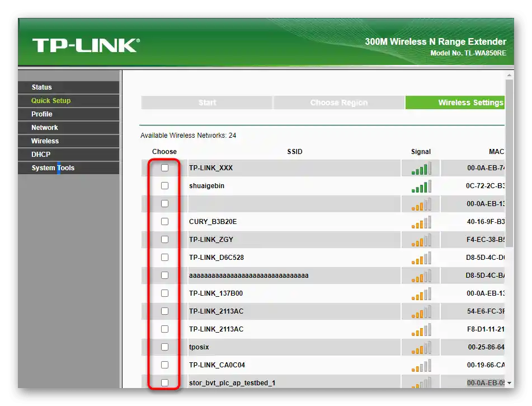This screenshot has width=532, height=406.
Task: Click MAC address starting 40-16-9F
Action: point(486,222)
